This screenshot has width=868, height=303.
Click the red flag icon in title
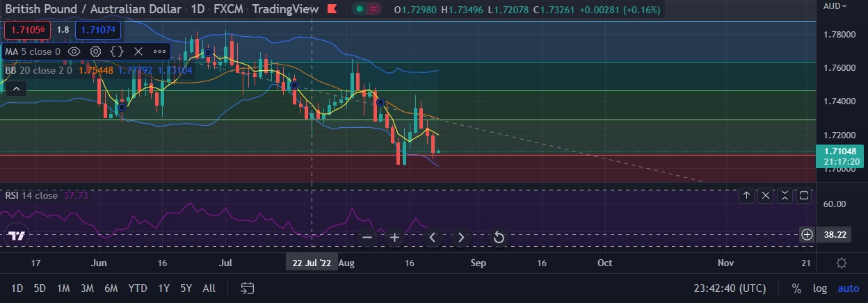pyautogui.click(x=332, y=9)
